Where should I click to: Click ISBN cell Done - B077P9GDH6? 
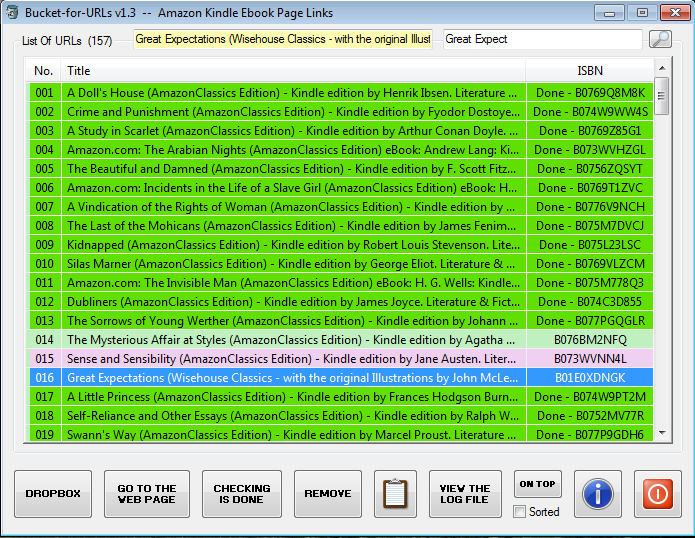(x=590, y=434)
